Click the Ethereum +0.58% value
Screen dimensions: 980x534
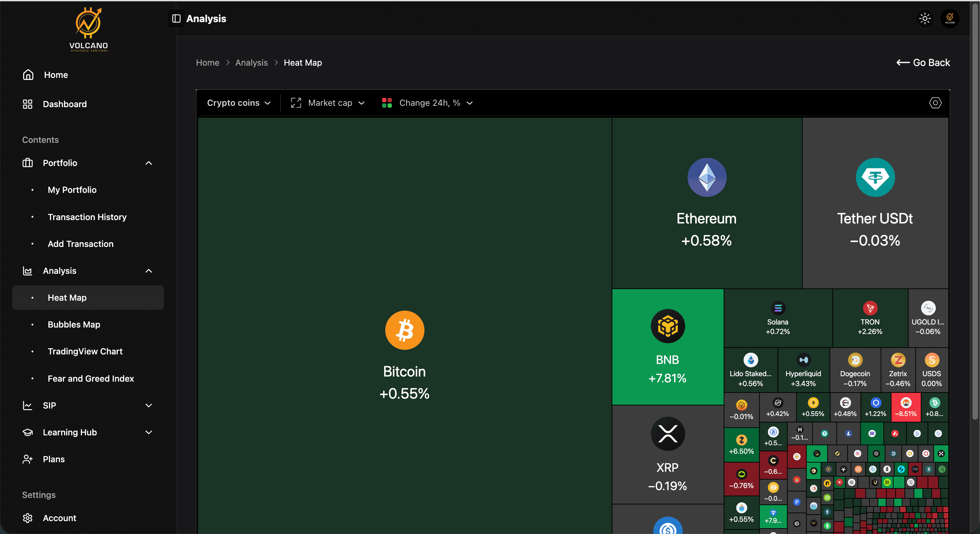pos(706,241)
